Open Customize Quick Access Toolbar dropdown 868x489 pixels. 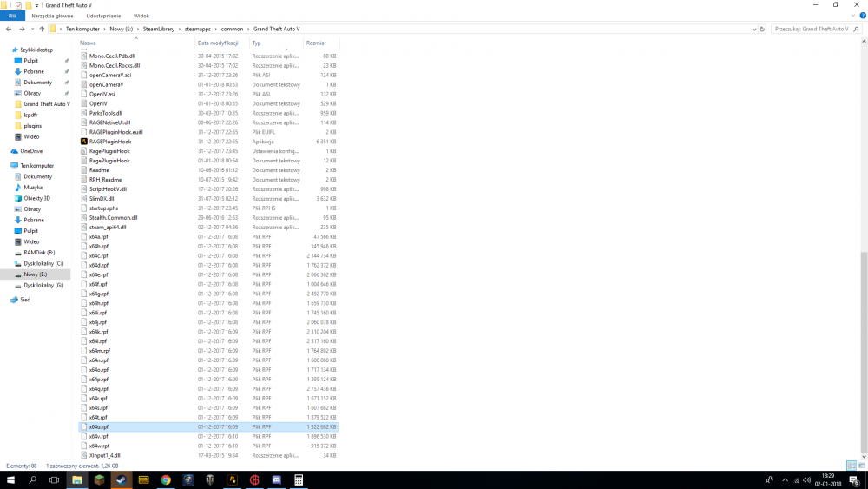click(37, 5)
